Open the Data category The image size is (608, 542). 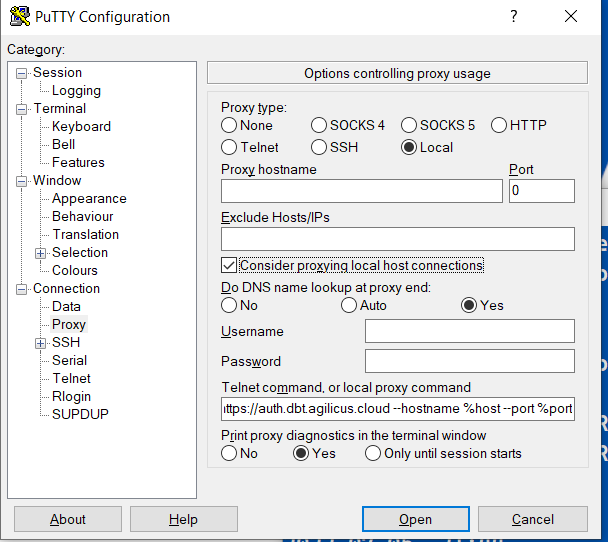tap(66, 306)
